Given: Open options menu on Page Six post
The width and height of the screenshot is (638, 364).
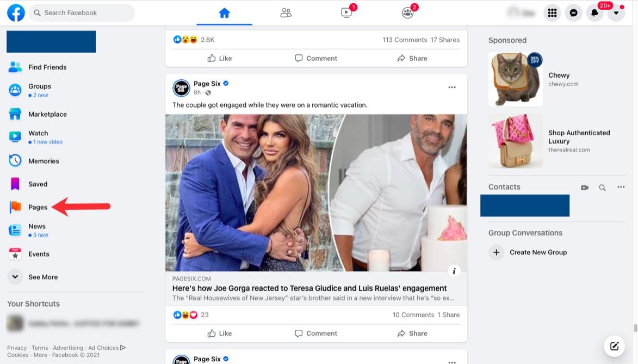Looking at the screenshot, I should tap(452, 87).
